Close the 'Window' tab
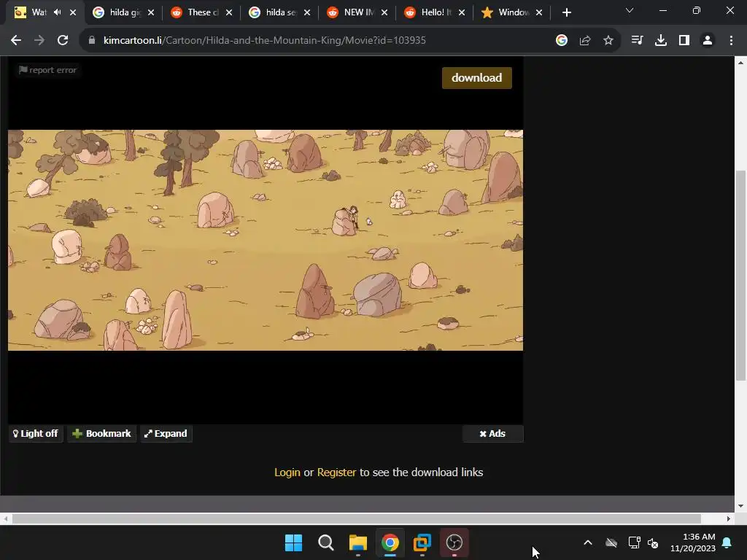 click(539, 12)
